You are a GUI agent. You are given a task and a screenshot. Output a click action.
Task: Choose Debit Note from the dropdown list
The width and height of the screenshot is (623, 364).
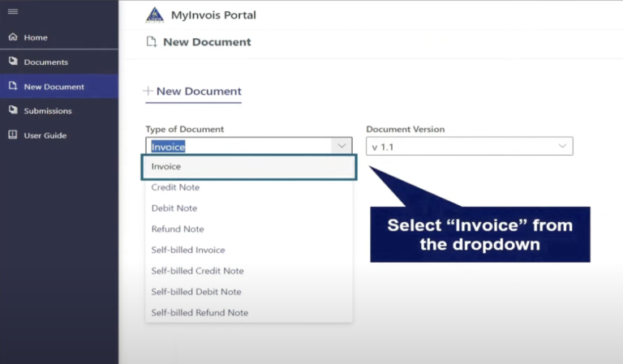[249, 208]
